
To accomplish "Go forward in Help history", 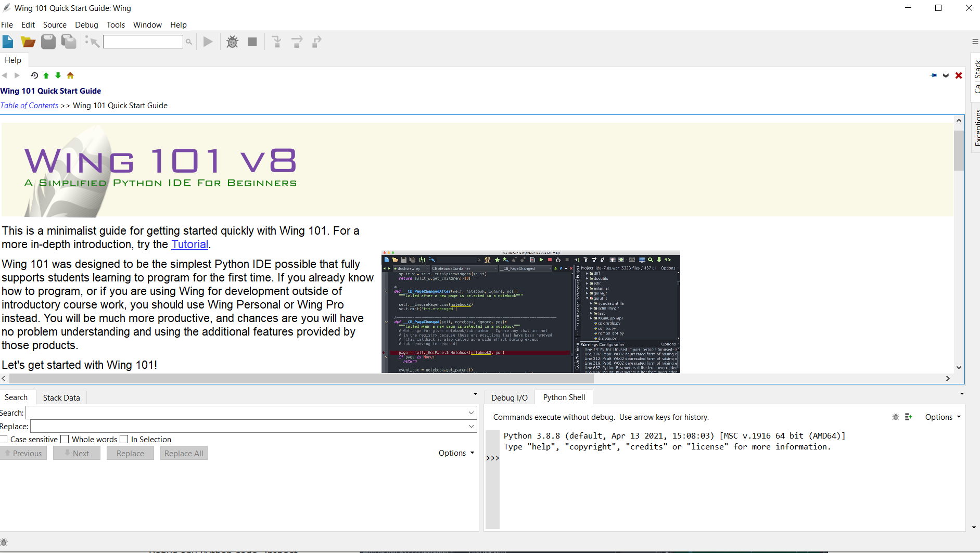I will tap(17, 75).
